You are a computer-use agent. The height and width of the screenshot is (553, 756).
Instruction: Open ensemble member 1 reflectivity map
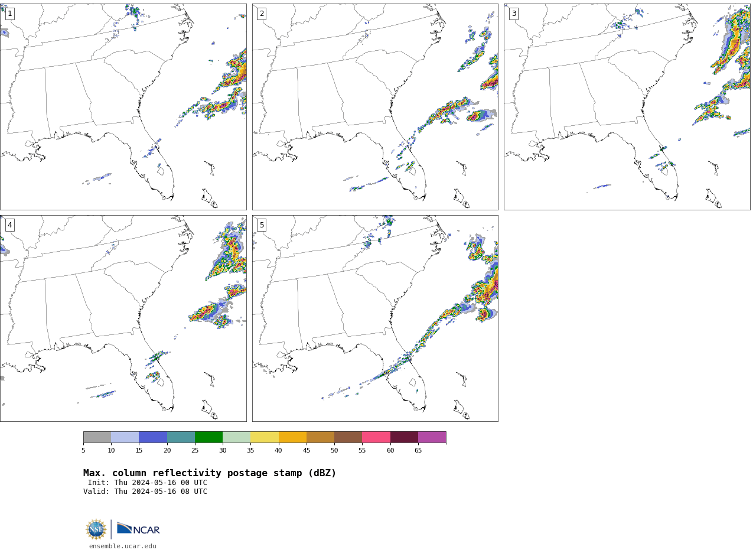(x=123, y=107)
